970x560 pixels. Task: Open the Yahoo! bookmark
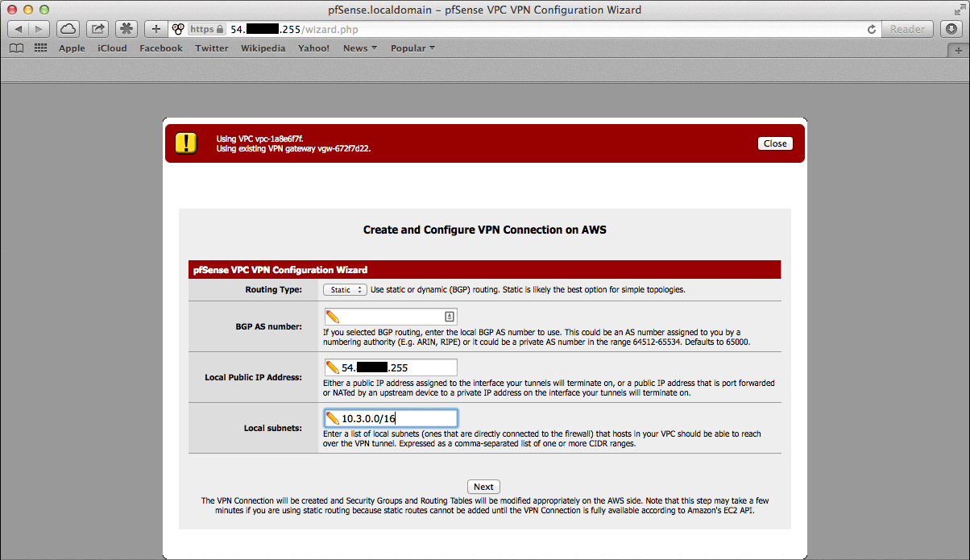tap(313, 48)
